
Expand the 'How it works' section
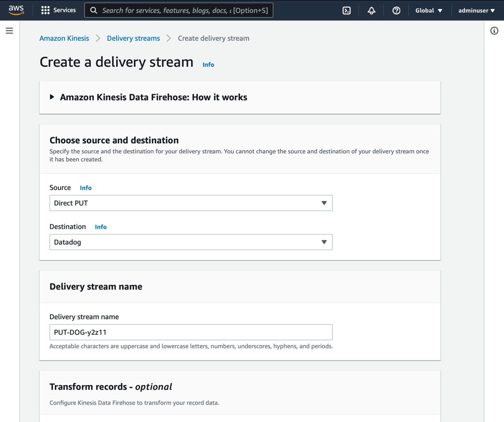click(52, 97)
